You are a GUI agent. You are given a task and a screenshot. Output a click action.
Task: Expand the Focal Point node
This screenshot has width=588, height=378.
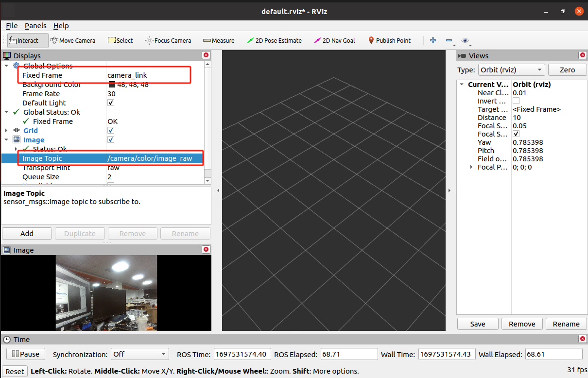pyautogui.click(x=471, y=167)
